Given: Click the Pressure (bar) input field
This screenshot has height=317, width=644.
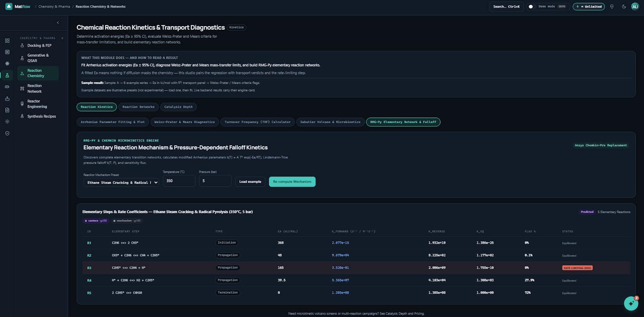Looking at the screenshot, I should point(215,181).
